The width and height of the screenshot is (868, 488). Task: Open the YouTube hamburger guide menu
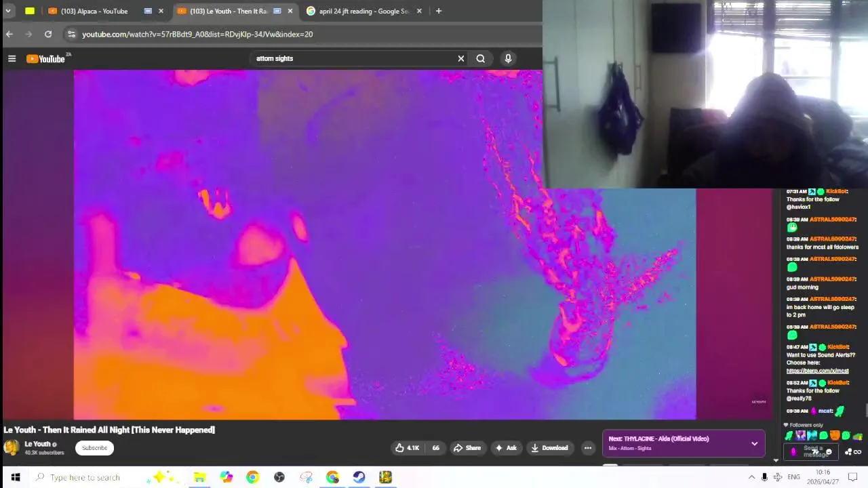point(12,59)
